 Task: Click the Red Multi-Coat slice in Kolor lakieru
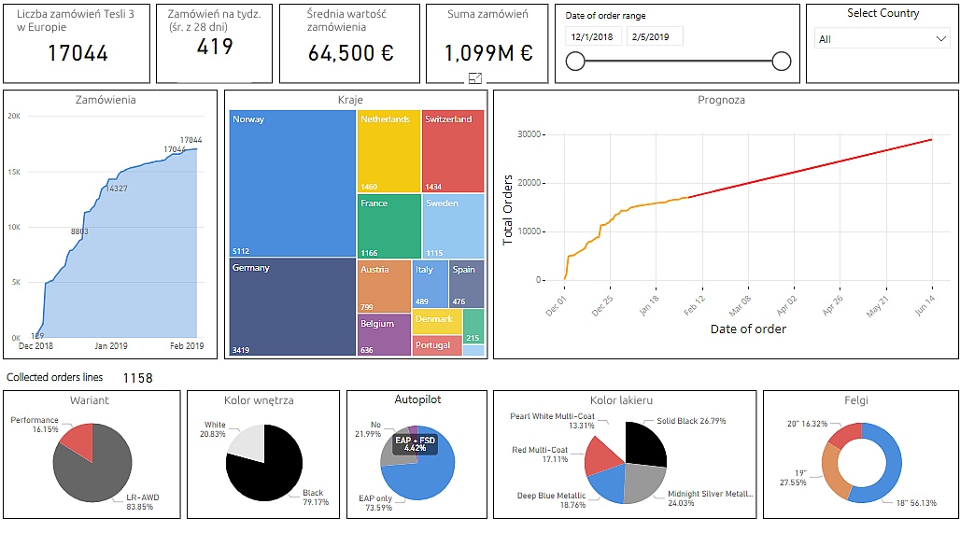tap(603, 457)
